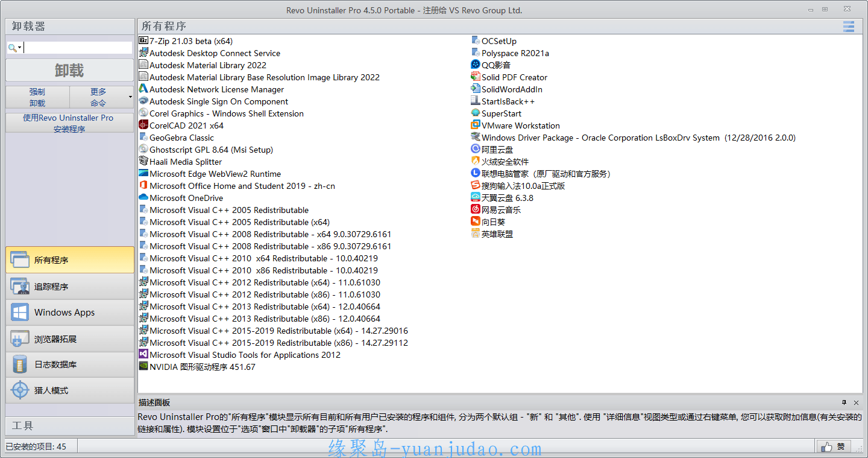Switch to 追踪程序 module

tap(70, 287)
